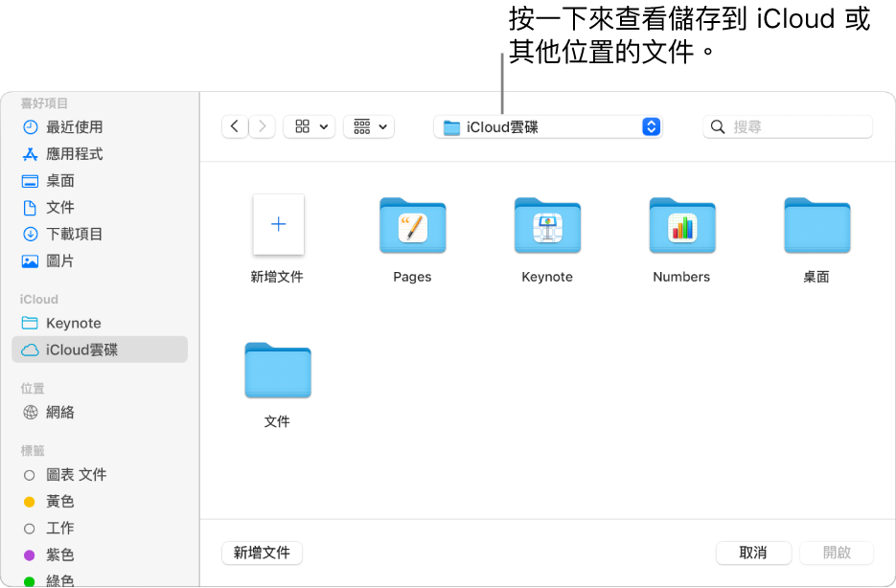Open the iCloud雲碟 location pop-up menu

tap(547, 126)
